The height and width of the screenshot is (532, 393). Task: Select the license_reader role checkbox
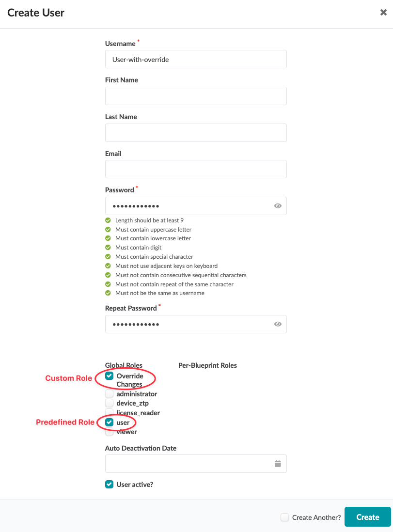pos(110,412)
